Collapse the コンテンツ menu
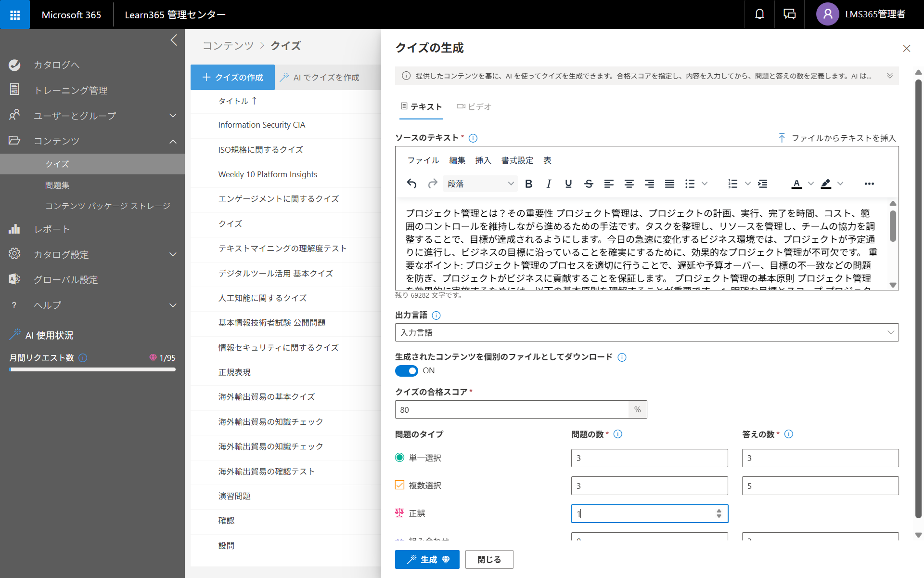Viewport: 924px width, 578px height. pos(173,141)
